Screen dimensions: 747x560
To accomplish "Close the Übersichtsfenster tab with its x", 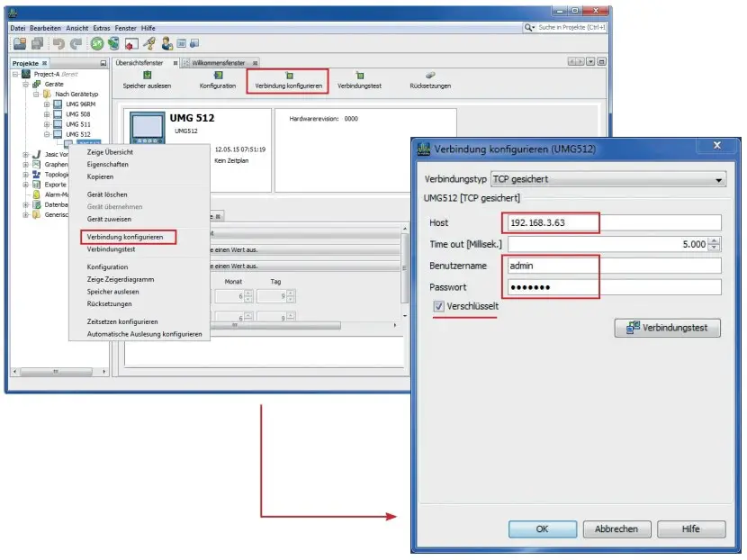I will (175, 63).
